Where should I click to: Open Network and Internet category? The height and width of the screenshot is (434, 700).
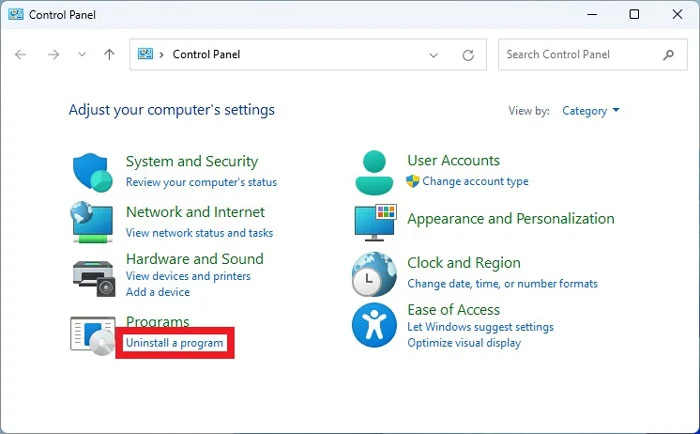pos(196,212)
